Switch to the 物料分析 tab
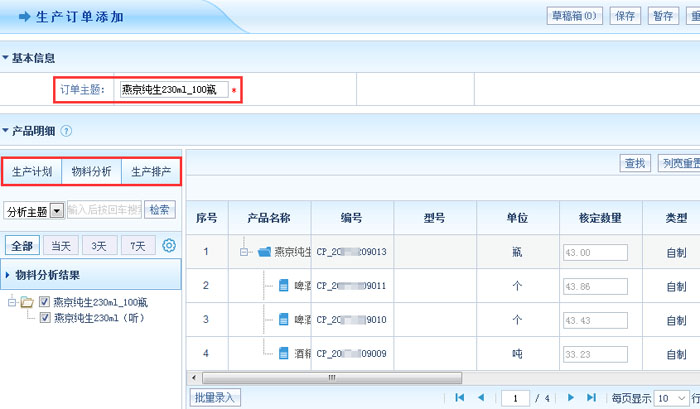Screen dimensions: 700x409 [x=92, y=172]
